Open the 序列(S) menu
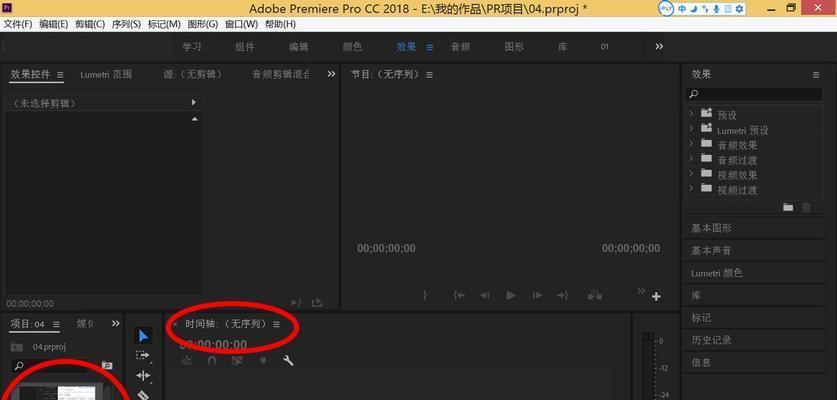The image size is (837, 400). click(x=126, y=25)
